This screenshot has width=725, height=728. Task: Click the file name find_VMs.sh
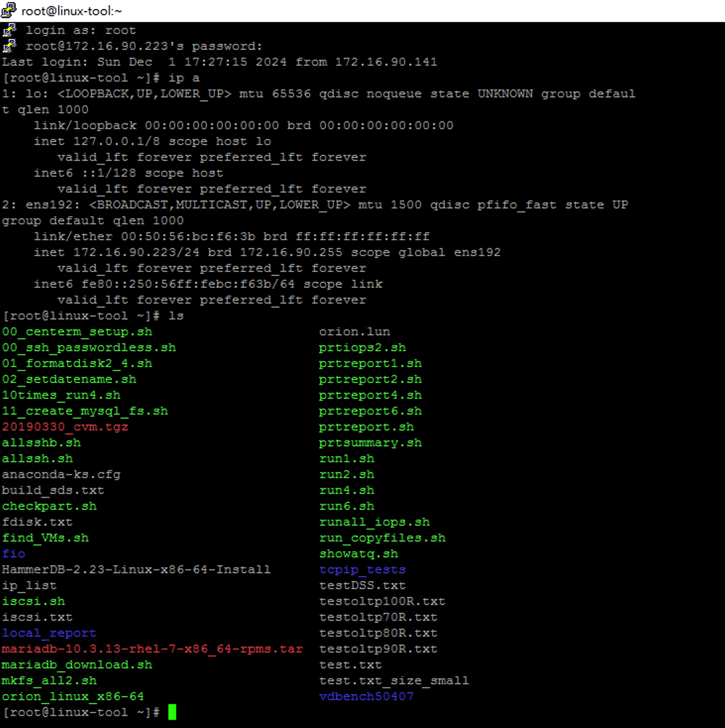[x=45, y=538]
